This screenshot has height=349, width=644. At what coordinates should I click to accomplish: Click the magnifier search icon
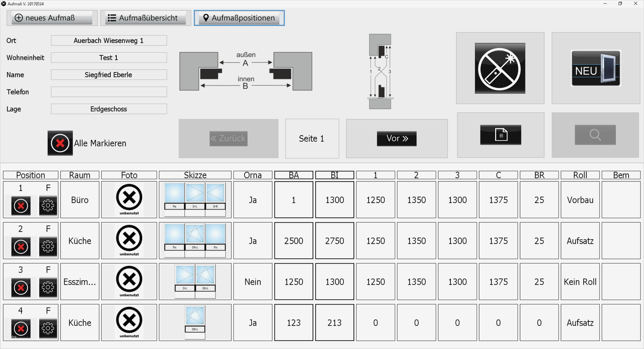tap(595, 135)
